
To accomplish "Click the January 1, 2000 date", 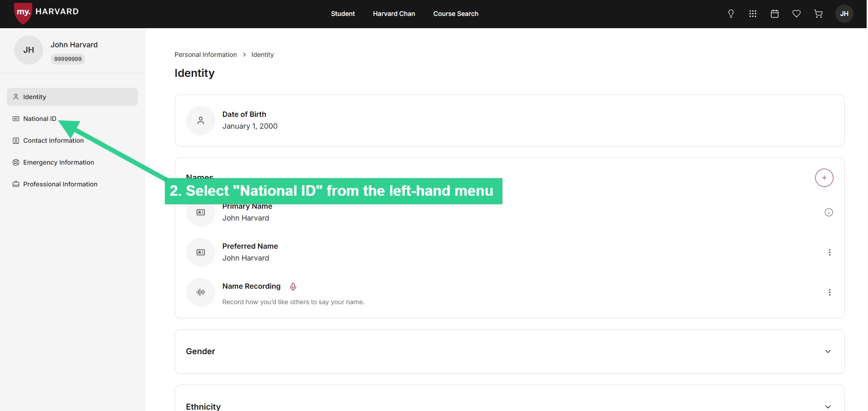I will tap(250, 126).
